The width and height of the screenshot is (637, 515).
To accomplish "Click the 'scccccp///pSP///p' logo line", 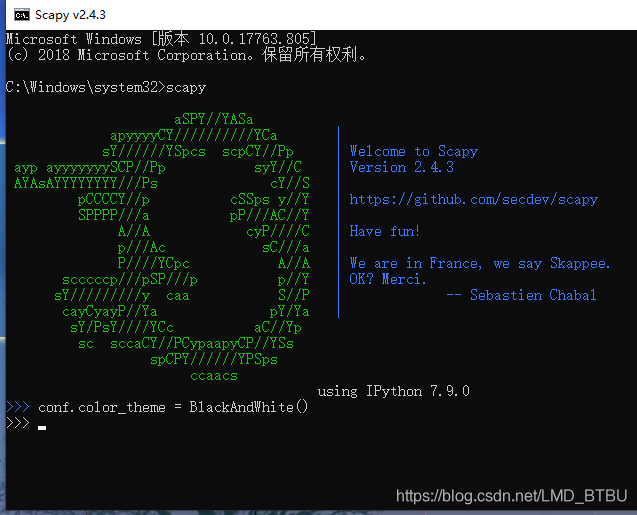I will click(130, 279).
